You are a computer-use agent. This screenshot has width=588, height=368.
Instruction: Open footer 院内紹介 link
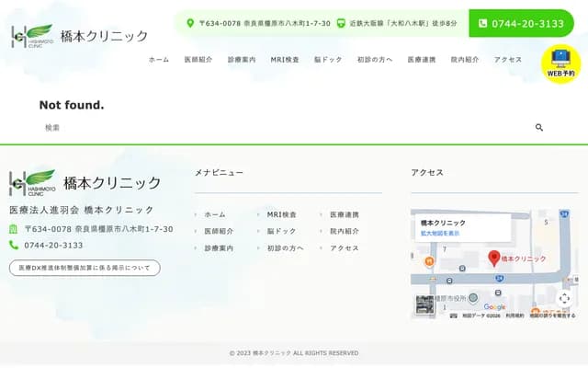345,232
